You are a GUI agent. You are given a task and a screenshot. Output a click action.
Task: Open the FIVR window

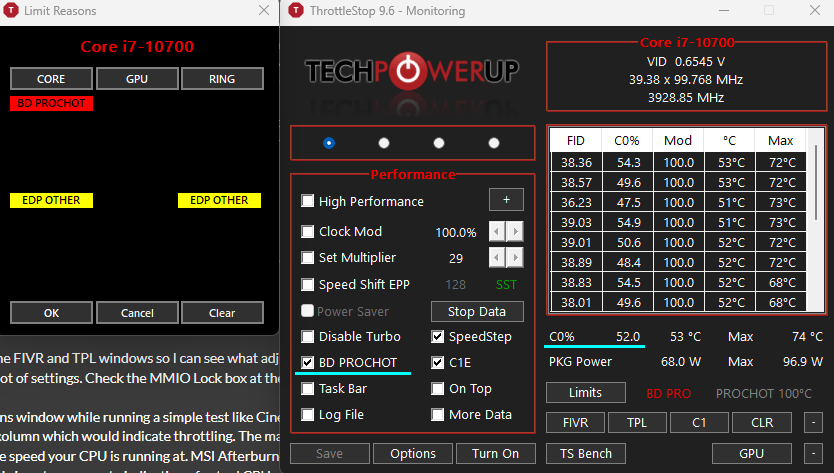coord(576,422)
